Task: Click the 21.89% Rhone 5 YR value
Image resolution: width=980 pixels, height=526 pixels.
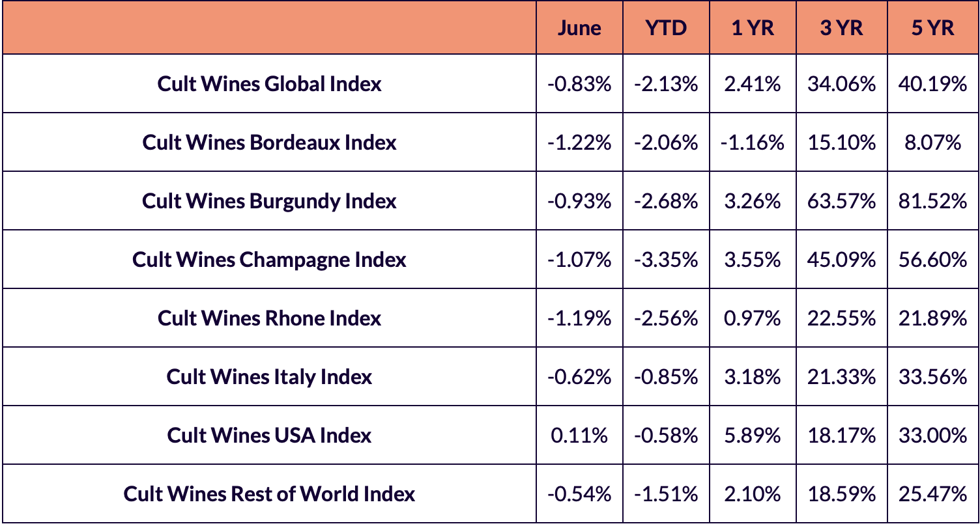Action: coord(933,318)
